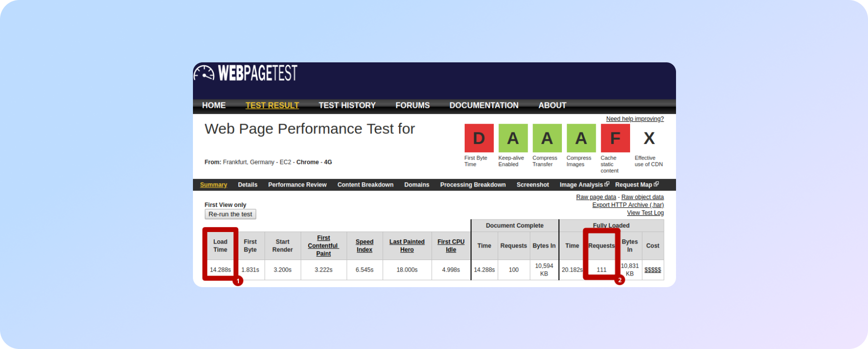Click the 1.831s First Byte value

(x=250, y=270)
